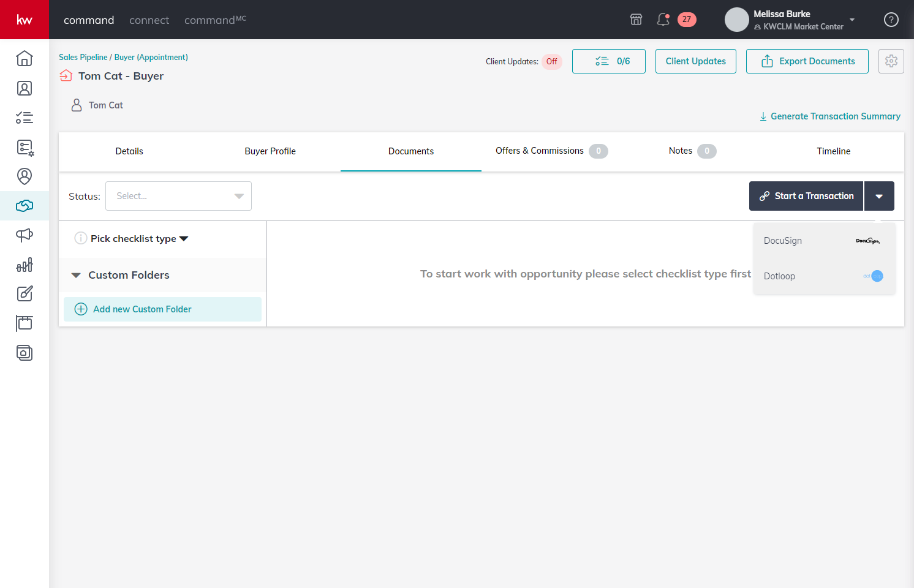The image size is (914, 588).
Task: Open the Tasks checklist icon in sidebar
Action: (x=25, y=118)
